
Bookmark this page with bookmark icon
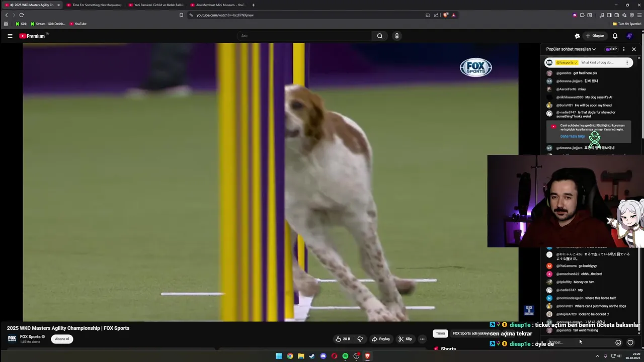point(181,15)
